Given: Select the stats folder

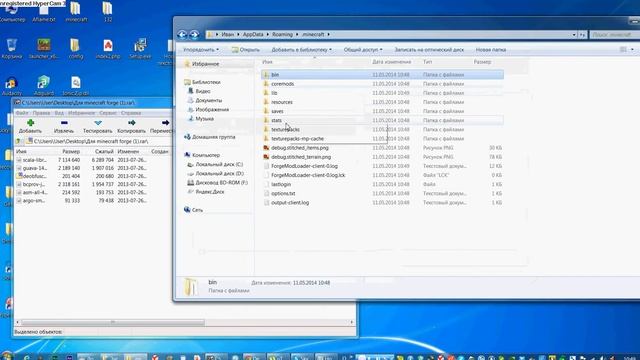Looking at the screenshot, I should (x=276, y=120).
